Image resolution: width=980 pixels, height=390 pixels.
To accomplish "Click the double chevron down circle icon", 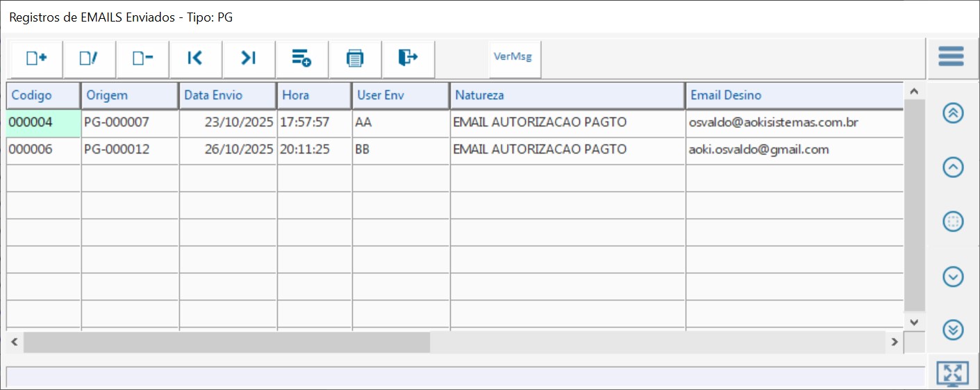I will click(x=953, y=330).
